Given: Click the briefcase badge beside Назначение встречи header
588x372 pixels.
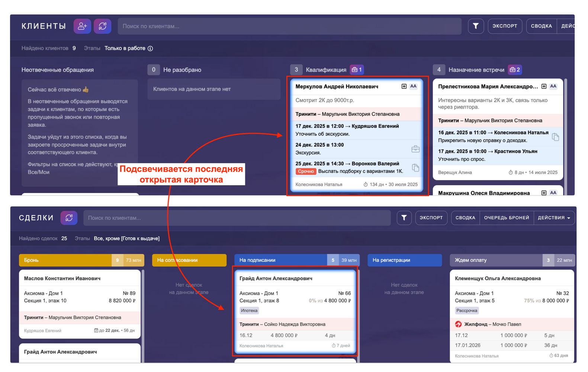Looking at the screenshot, I should 515,70.
